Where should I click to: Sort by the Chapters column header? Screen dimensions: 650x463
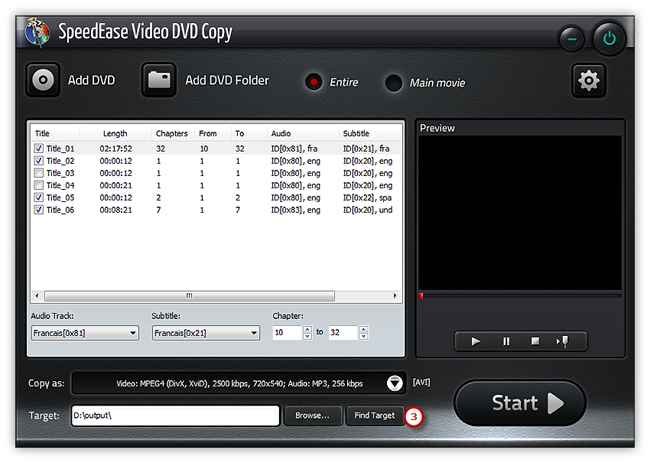coord(172,133)
